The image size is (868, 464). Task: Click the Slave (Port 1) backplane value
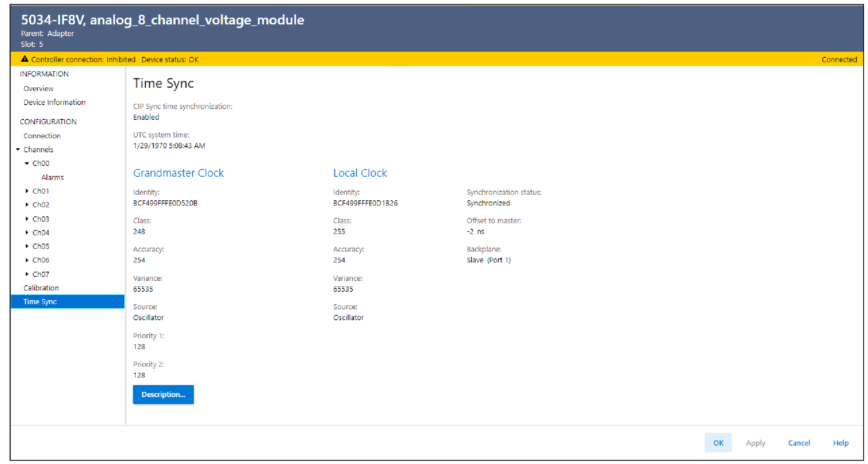click(x=489, y=260)
